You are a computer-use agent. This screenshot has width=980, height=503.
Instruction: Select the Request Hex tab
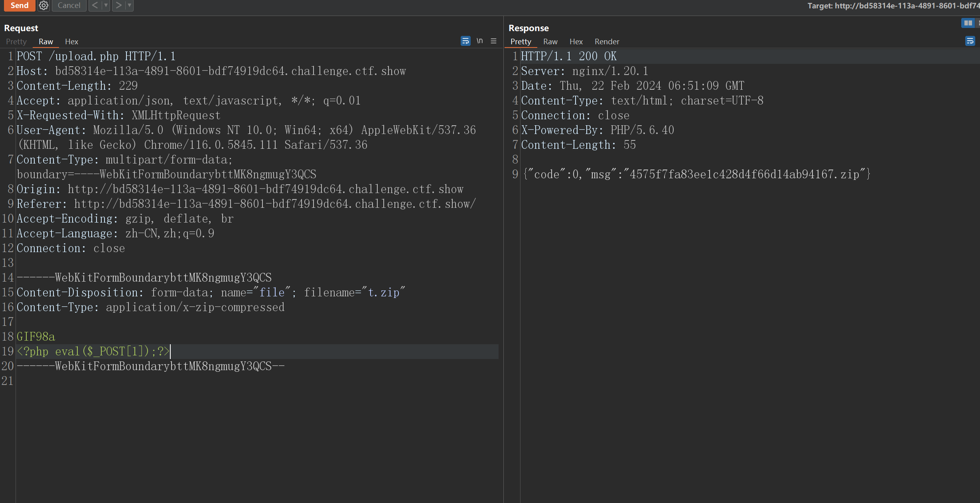click(72, 41)
